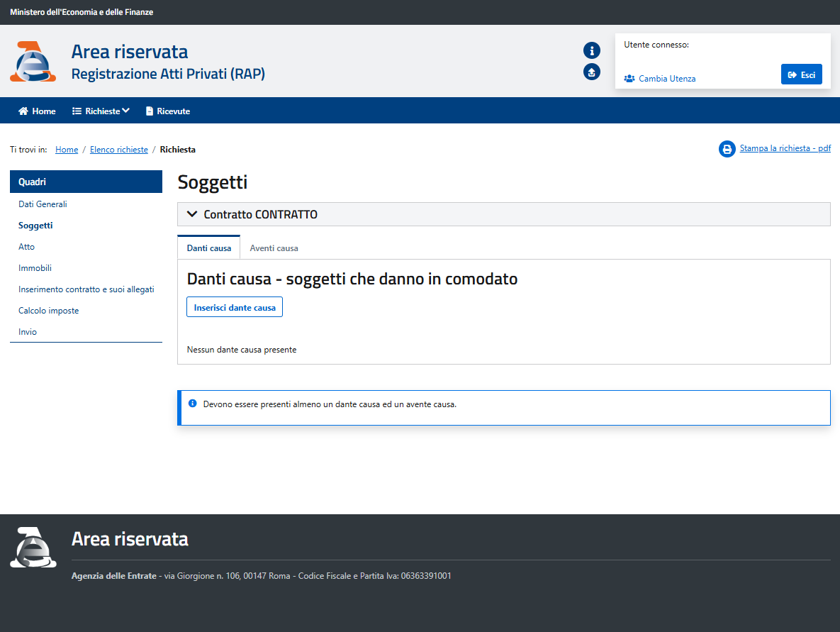This screenshot has height=632, width=840.
Task: Click the Devono essere presenti alert message
Action: (330, 404)
